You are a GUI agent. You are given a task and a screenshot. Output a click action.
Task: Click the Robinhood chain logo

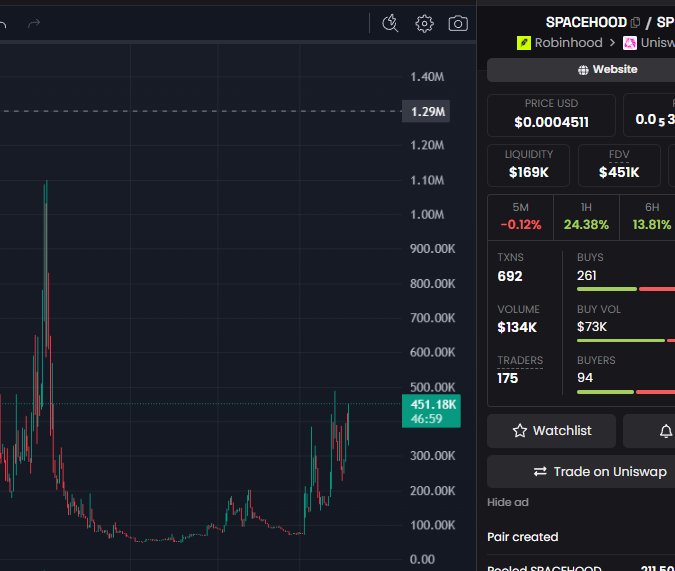(x=524, y=43)
